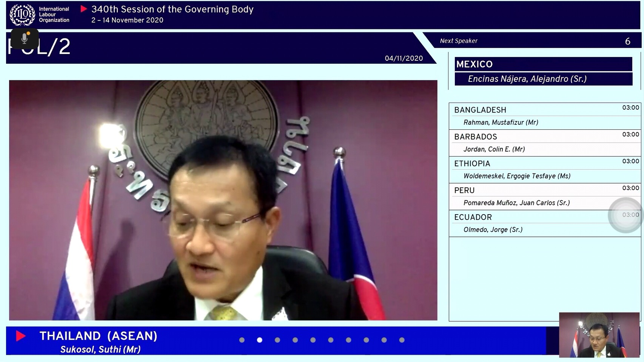644x362 pixels.
Task: Select the first pagination dot
Action: click(242, 340)
